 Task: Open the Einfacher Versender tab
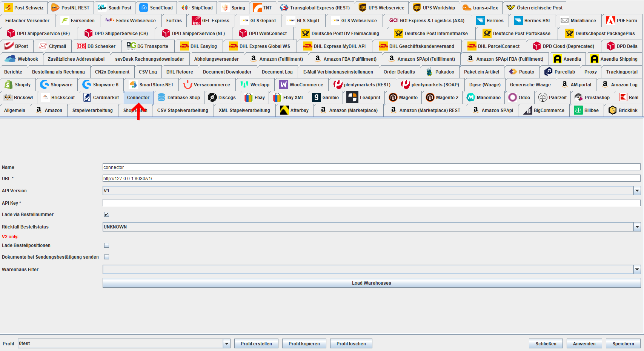[27, 20]
